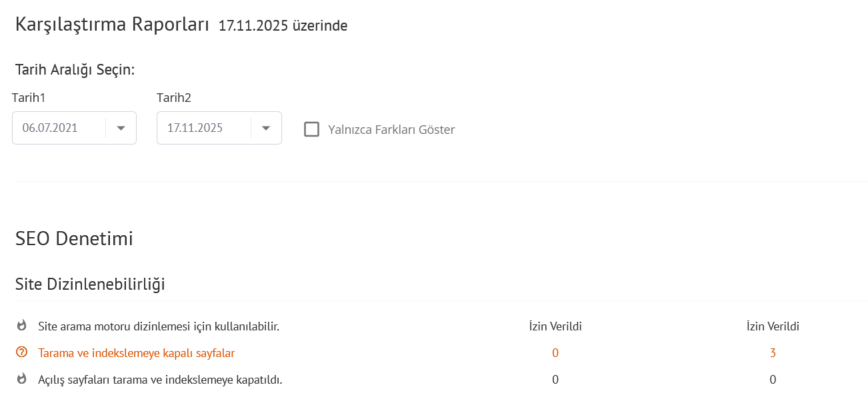Viewport: 868px width, 411px height.
Task: Click the orange 0 count in first column
Action: 555,352
